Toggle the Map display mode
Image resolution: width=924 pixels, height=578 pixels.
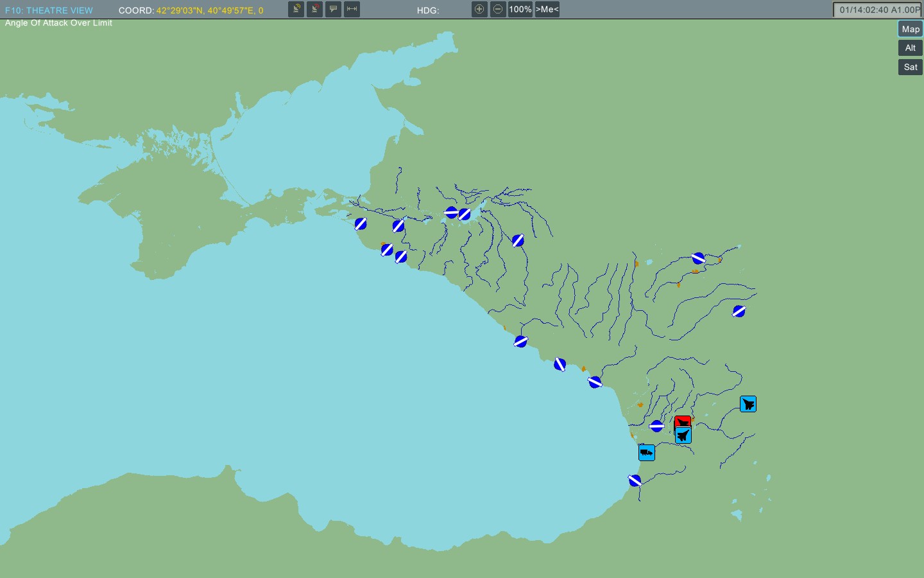tap(910, 29)
